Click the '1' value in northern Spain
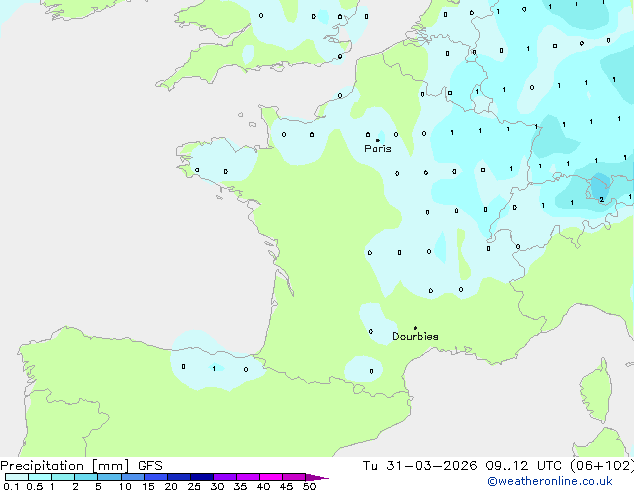The height and width of the screenshot is (490, 634). tap(214, 368)
